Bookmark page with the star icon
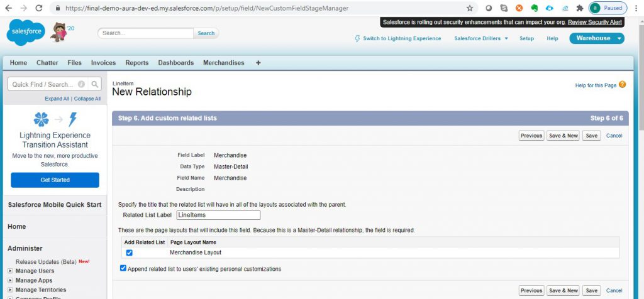This screenshot has width=644, height=299. tap(470, 8)
